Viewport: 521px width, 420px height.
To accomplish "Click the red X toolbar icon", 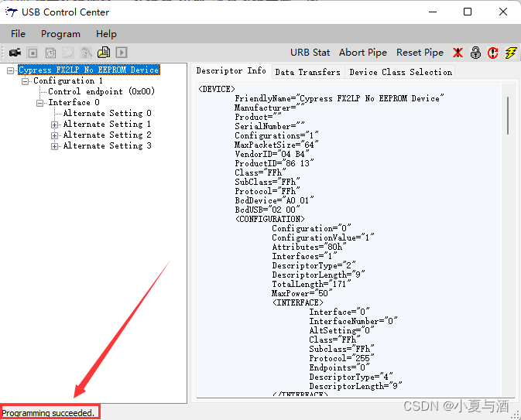I will (458, 53).
